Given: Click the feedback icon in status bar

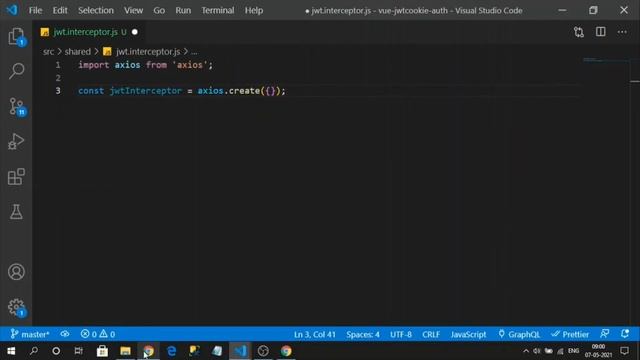Looking at the screenshot, I should (605, 334).
